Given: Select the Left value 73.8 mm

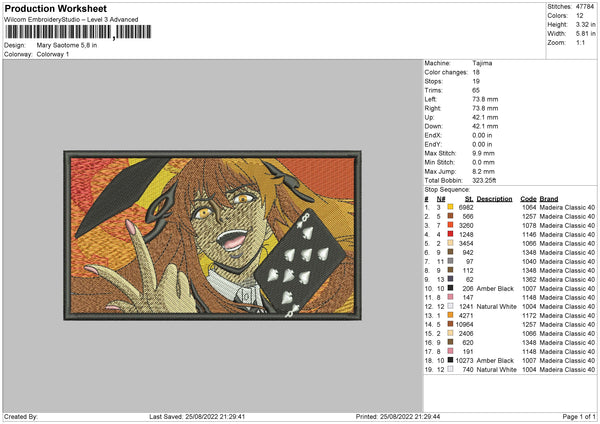Looking at the screenshot, I should 485,99.
